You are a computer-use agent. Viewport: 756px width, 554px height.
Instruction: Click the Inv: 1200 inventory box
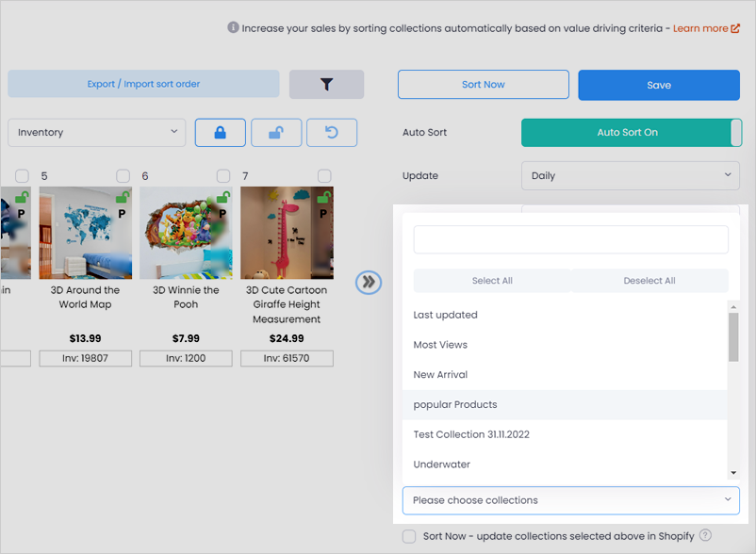pos(186,358)
